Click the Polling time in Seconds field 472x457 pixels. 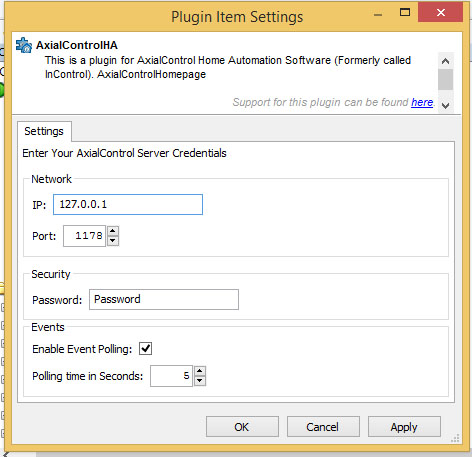(x=171, y=376)
